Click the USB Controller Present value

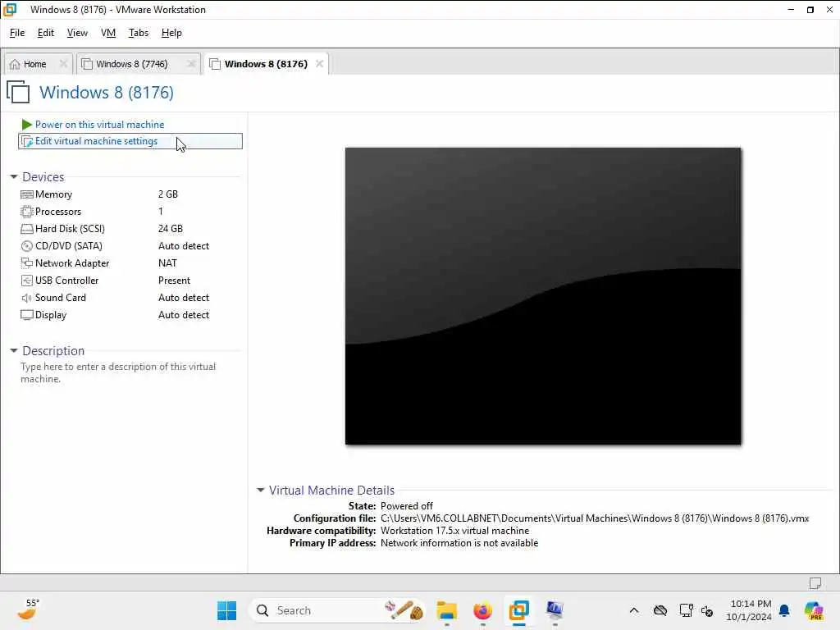coord(174,281)
